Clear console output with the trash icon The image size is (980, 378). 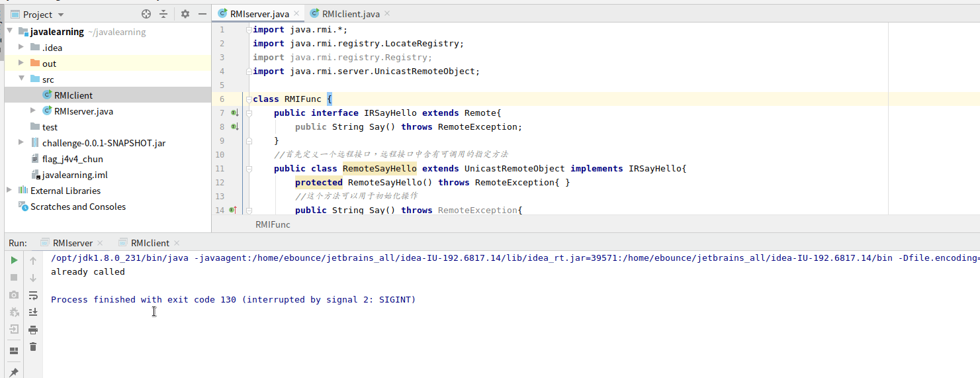(33, 347)
